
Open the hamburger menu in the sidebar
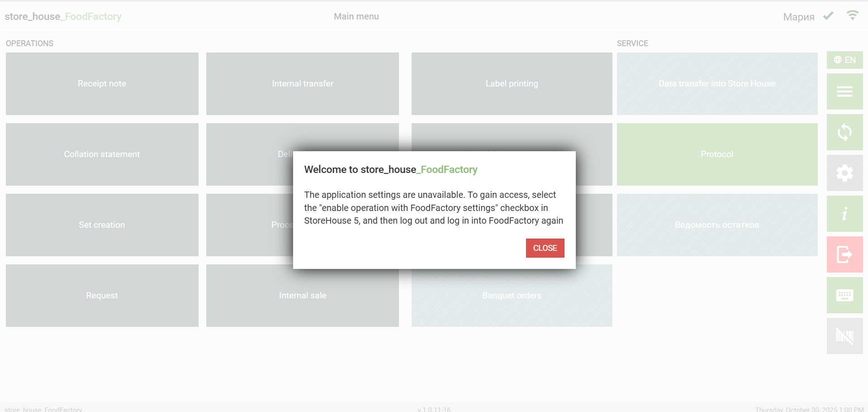pos(844,92)
